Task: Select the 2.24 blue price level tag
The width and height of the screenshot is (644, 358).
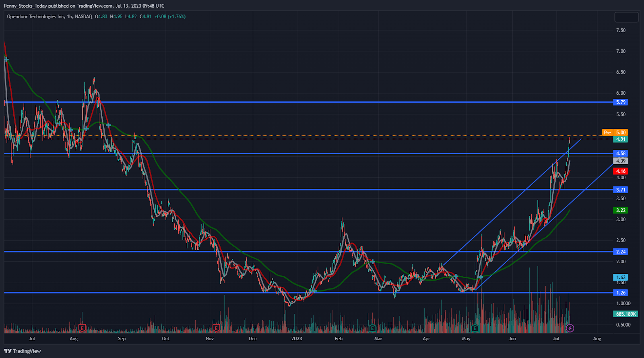Action: 621,252
